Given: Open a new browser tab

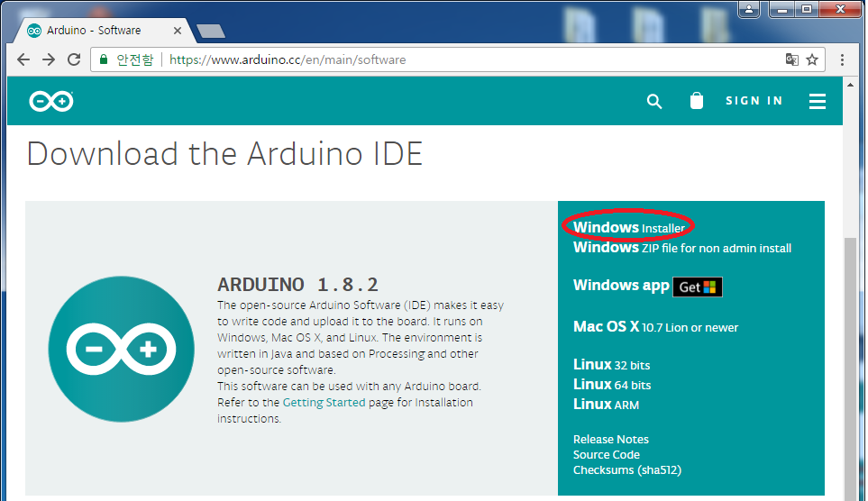Looking at the screenshot, I should (x=211, y=31).
